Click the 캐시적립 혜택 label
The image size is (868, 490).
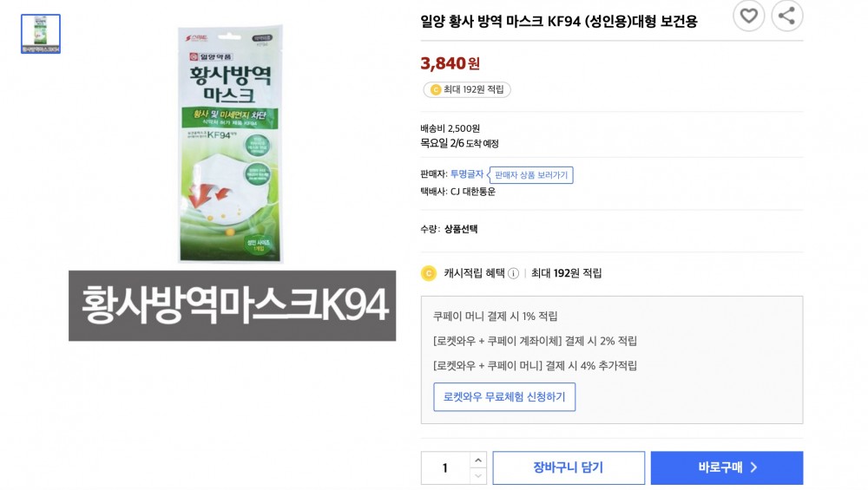pyautogui.click(x=474, y=273)
